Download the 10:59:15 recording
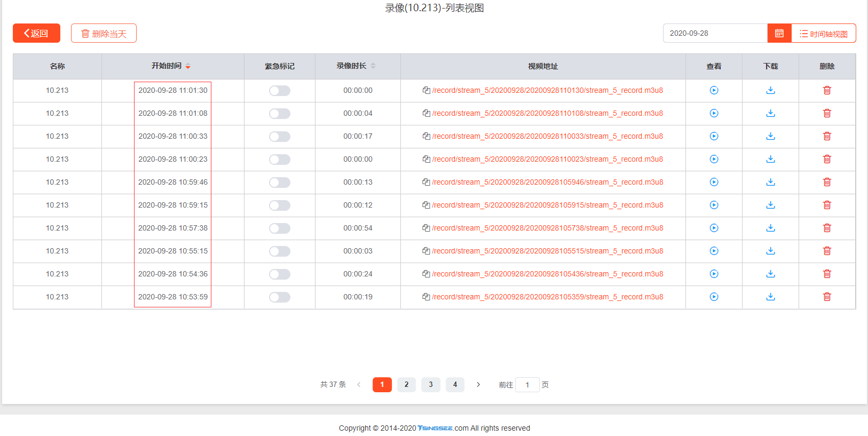The height and width of the screenshot is (436, 868). (770, 205)
